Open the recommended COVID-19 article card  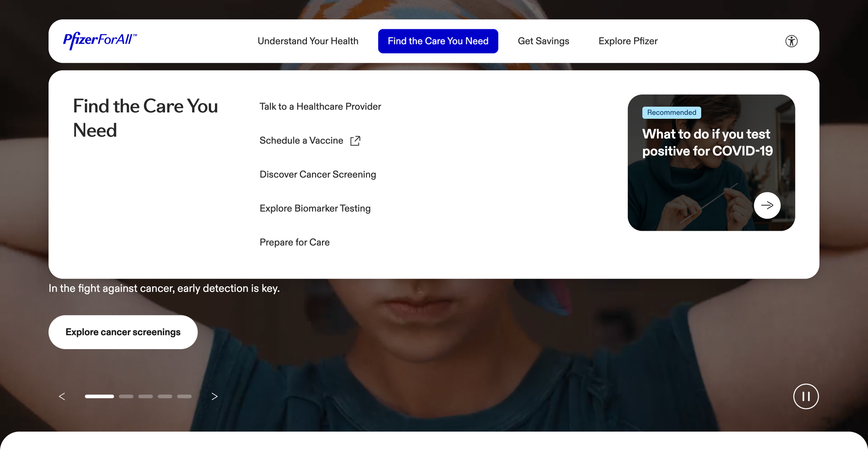pos(711,162)
